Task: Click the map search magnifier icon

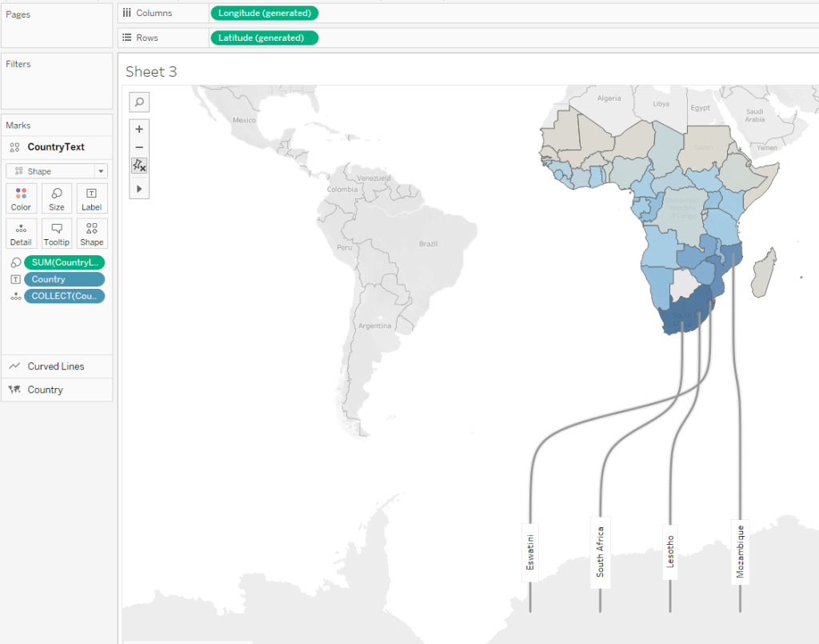Action: (x=139, y=102)
